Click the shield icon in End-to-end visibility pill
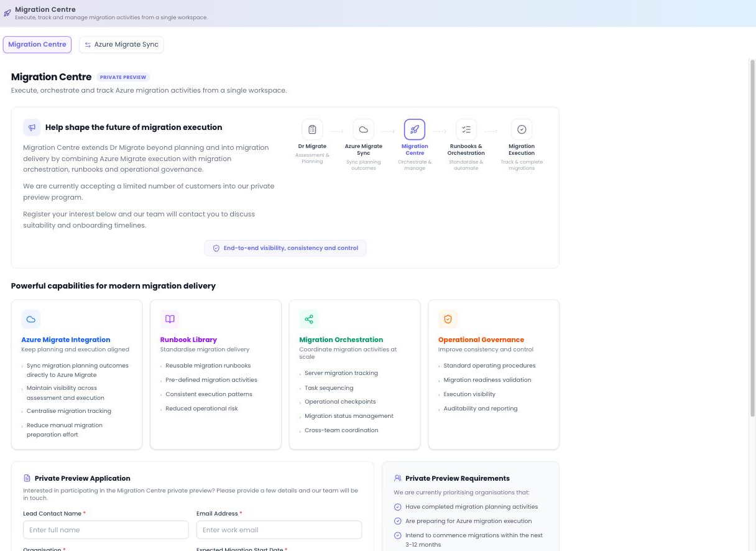This screenshot has height=551, width=756. [x=216, y=248]
